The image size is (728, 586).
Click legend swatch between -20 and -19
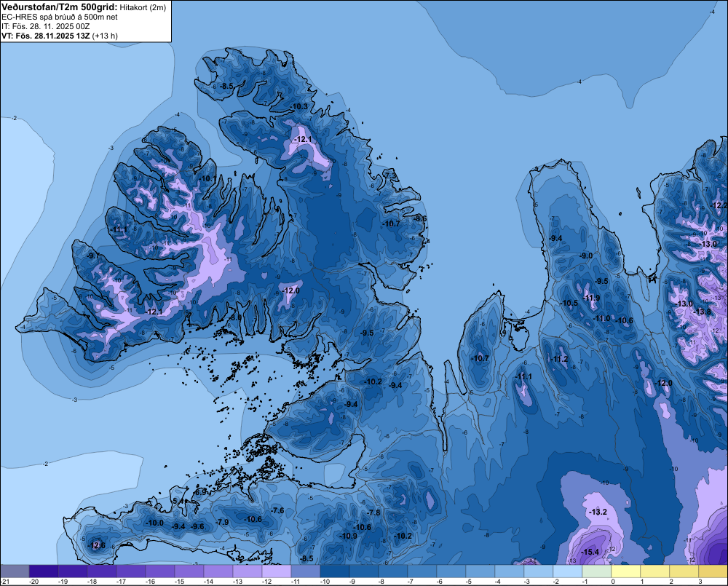coord(44,571)
